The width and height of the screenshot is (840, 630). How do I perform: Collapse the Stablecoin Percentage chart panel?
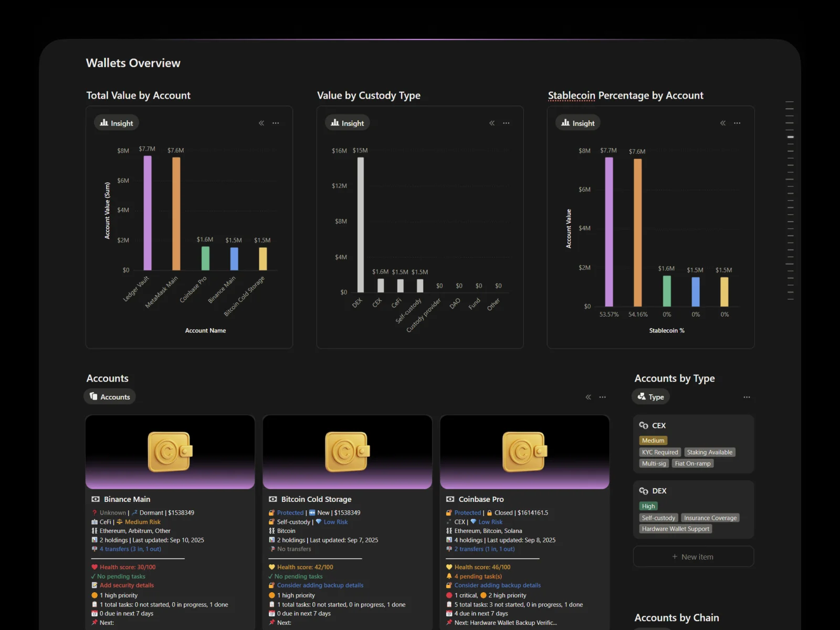click(x=723, y=123)
